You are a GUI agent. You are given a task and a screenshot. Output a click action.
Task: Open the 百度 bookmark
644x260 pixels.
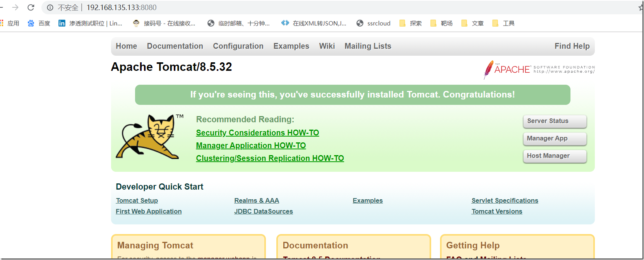[39, 23]
